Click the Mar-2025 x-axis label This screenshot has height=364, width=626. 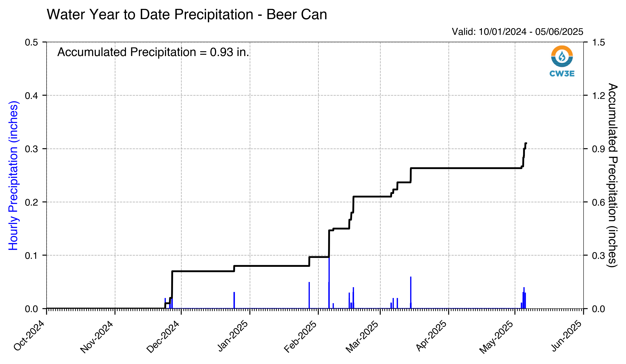362,337
